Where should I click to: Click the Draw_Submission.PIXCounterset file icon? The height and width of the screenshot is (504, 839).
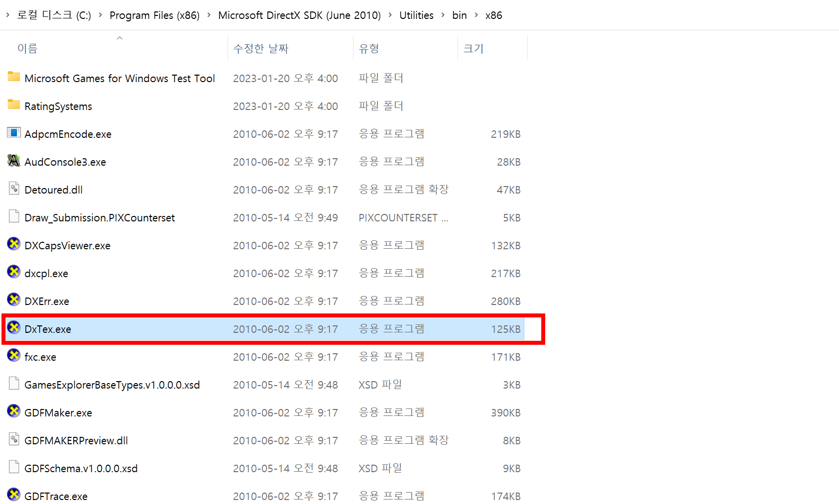coord(14,216)
